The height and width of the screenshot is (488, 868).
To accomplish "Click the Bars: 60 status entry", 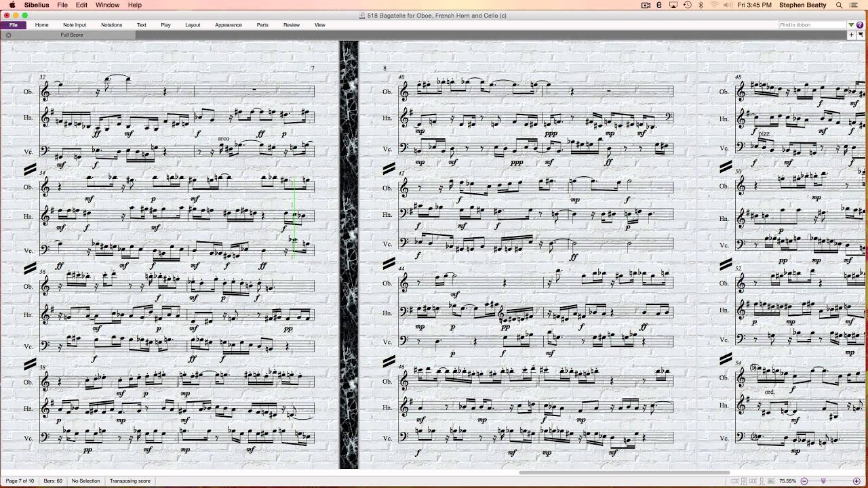I will tap(53, 481).
